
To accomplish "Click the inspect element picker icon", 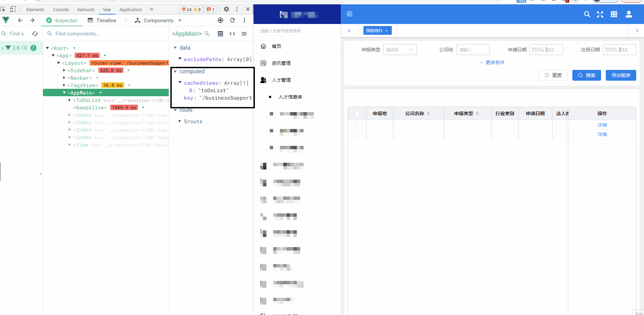I will [x=3, y=9].
